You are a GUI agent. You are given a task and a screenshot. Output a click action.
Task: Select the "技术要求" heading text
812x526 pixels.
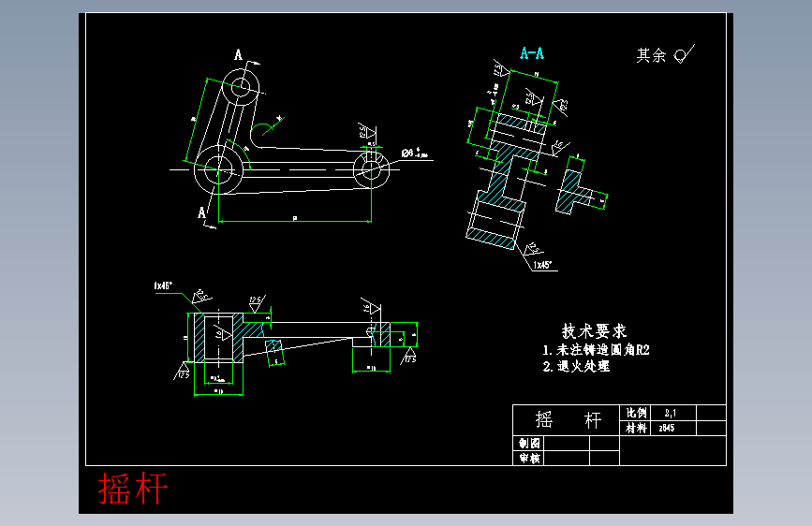pyautogui.click(x=594, y=330)
